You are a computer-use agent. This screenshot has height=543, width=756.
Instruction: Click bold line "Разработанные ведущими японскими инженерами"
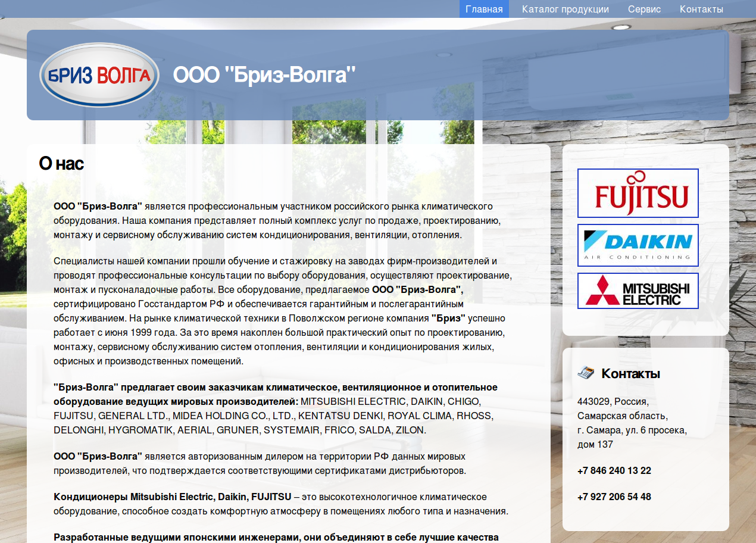click(276, 537)
